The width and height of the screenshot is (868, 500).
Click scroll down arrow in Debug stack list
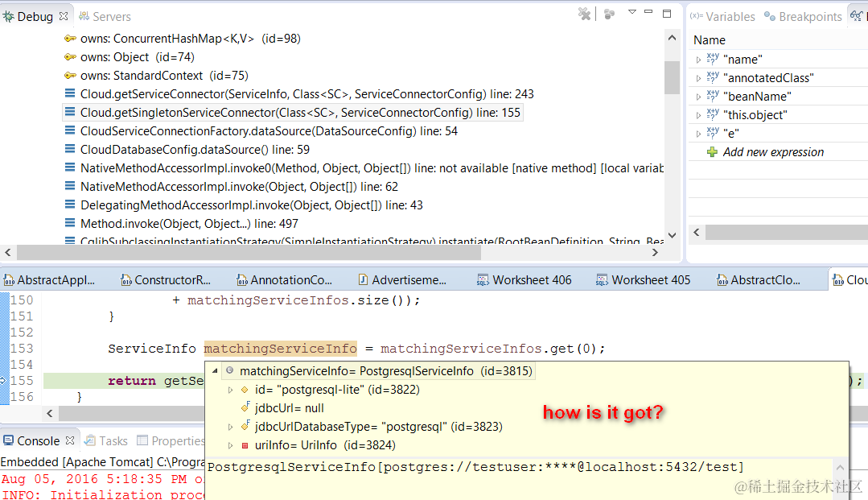(672, 235)
